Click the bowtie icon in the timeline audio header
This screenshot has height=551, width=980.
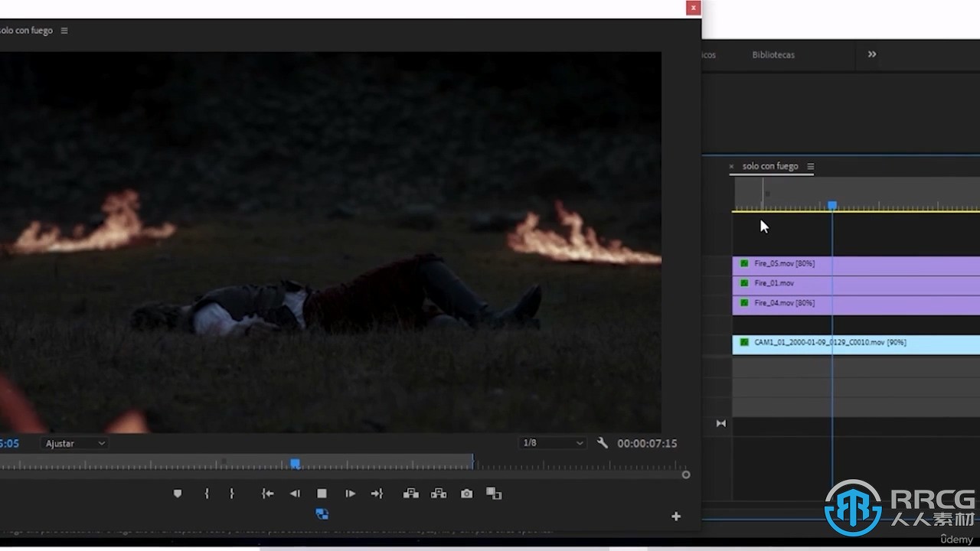coord(720,423)
